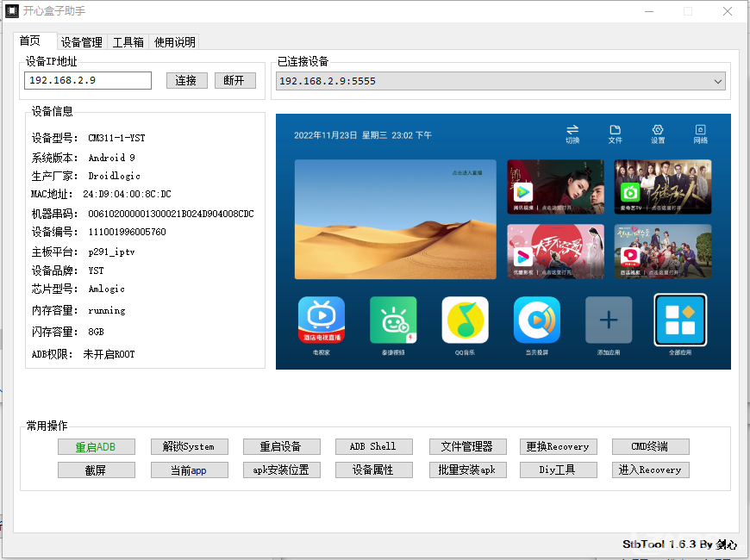Open the QQ音乐 app icon
Viewport: 750px width, 560px height.
pos(465,320)
